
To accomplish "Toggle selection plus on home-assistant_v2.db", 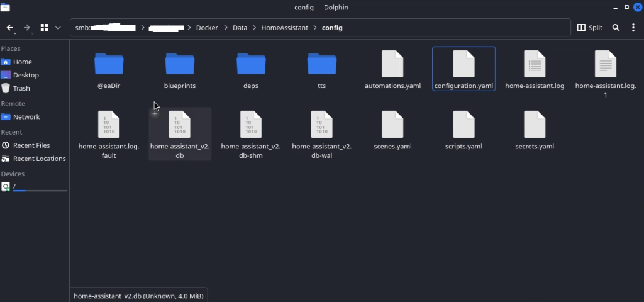I will [155, 114].
